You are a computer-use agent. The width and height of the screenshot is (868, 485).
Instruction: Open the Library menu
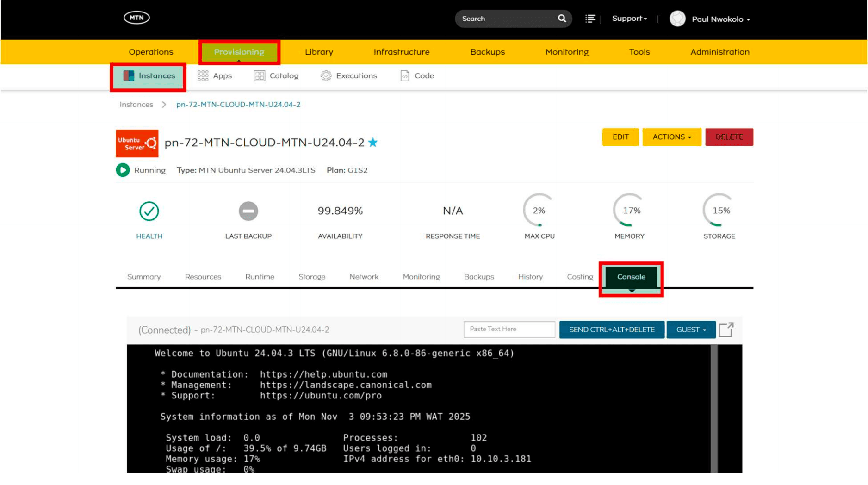[x=319, y=52]
